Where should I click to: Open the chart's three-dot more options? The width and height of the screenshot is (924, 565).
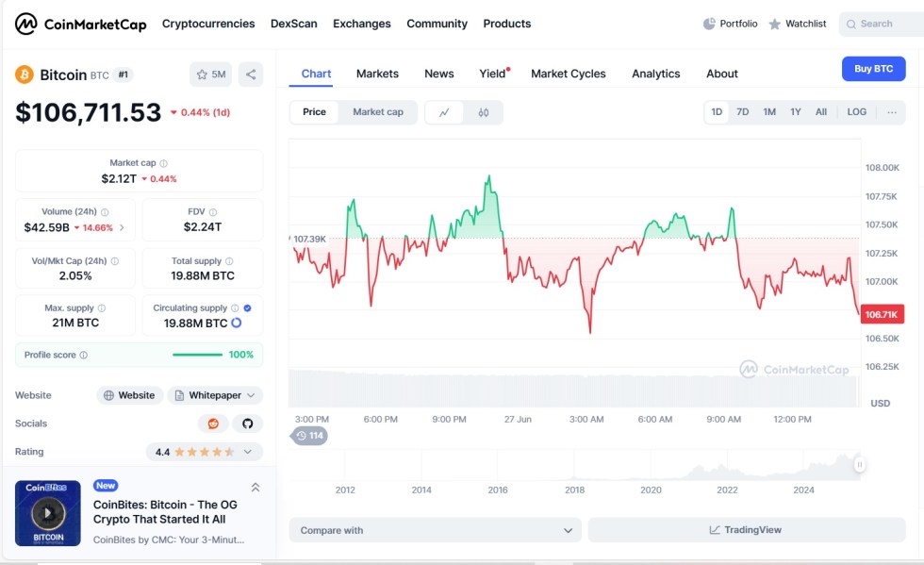[892, 112]
